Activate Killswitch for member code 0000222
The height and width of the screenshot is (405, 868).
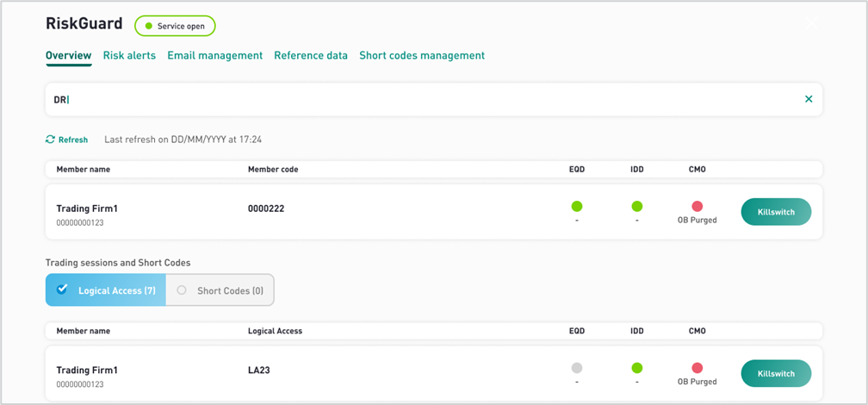(776, 212)
